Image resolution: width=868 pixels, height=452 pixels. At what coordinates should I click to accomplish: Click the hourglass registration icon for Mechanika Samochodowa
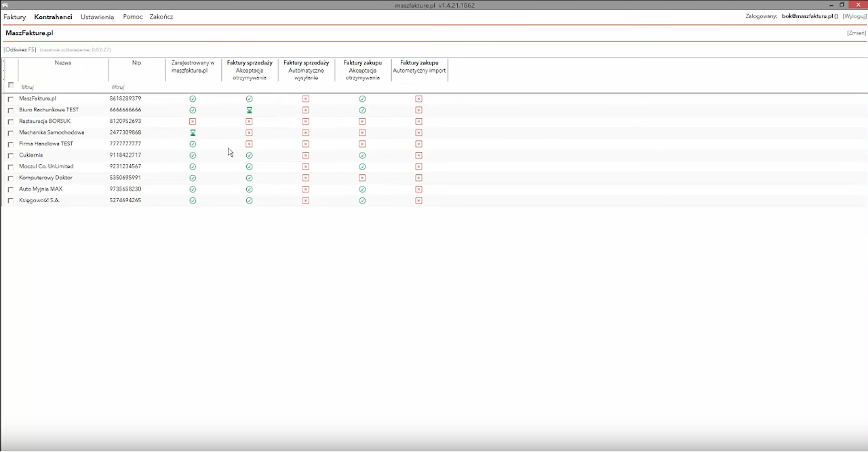click(x=193, y=133)
